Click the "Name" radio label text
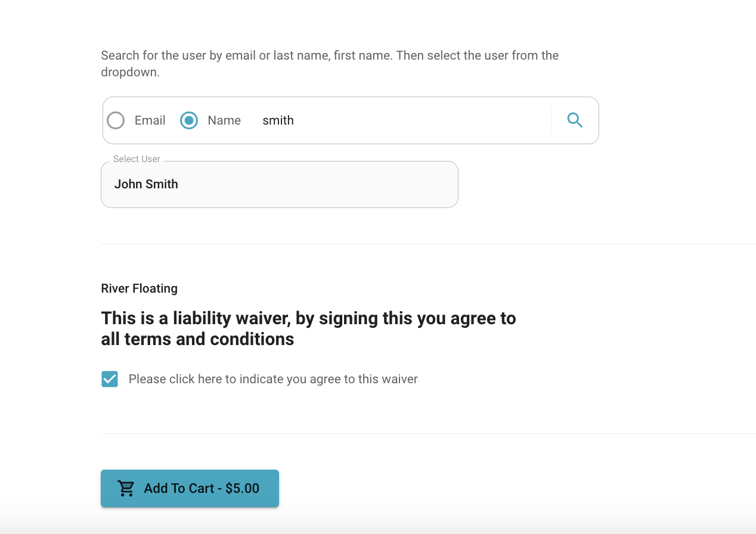This screenshot has height=534, width=756. pos(224,120)
